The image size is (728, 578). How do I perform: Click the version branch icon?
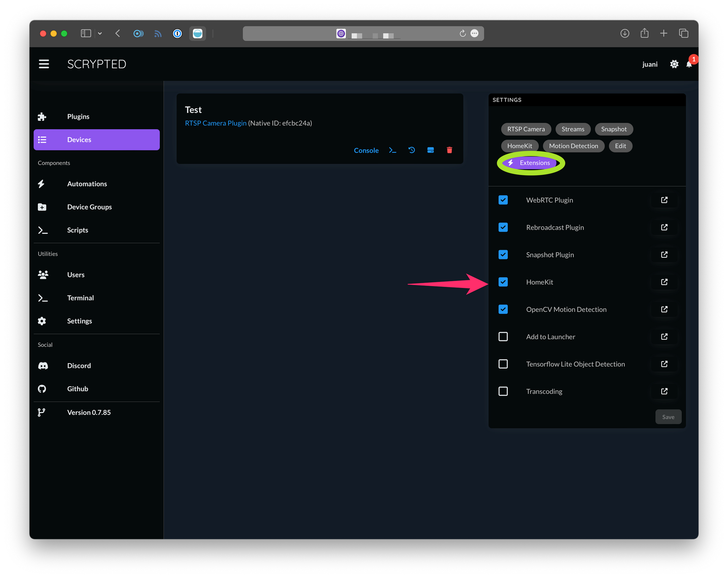[x=41, y=412]
